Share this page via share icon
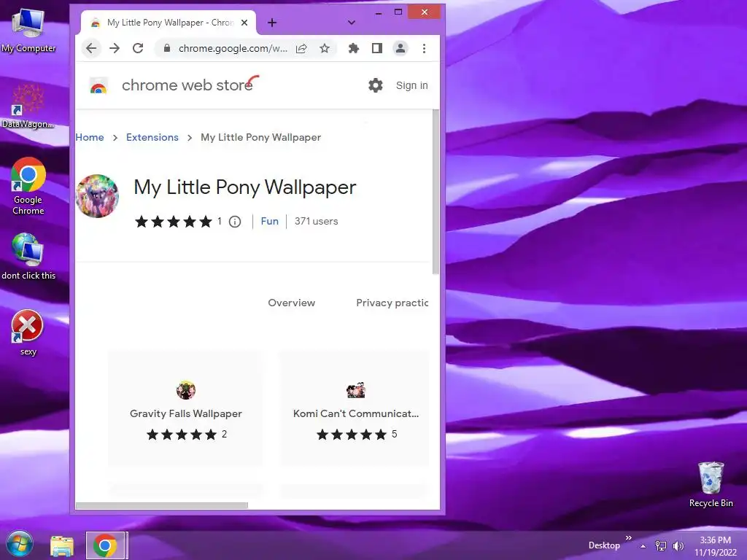Image resolution: width=747 pixels, height=560 pixels. (x=301, y=49)
